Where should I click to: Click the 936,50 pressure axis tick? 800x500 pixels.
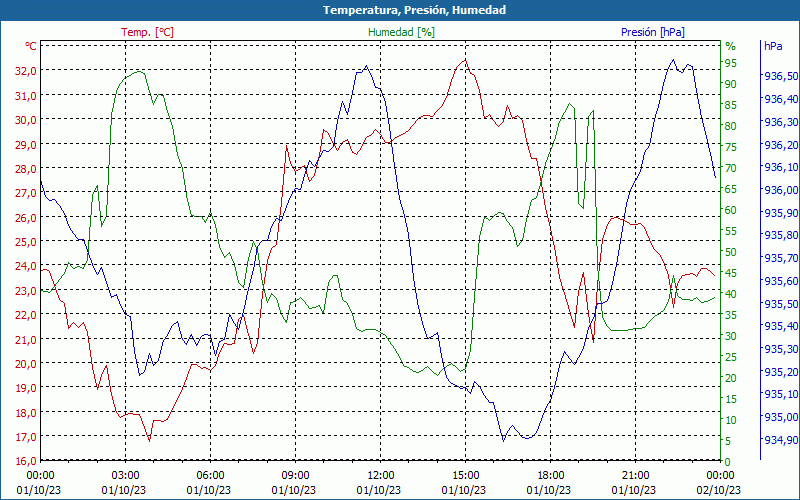coord(780,77)
